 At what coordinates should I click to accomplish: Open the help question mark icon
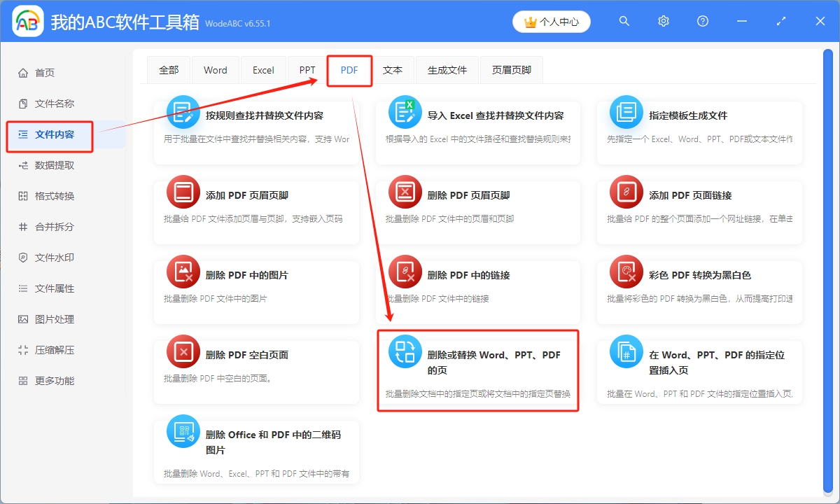(x=702, y=21)
